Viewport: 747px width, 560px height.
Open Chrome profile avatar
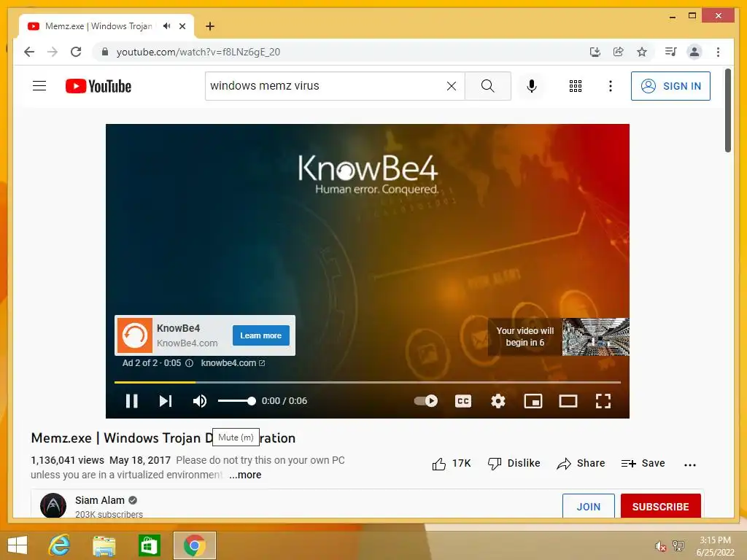[x=694, y=52]
